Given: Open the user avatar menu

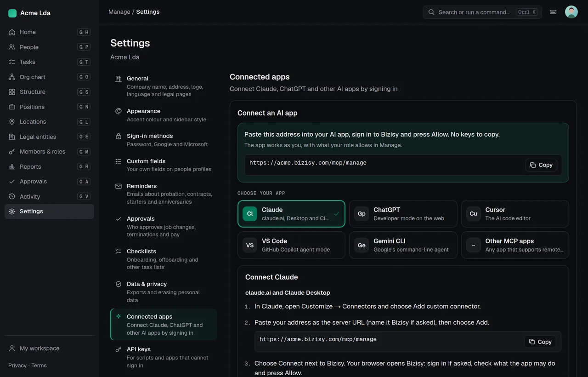Looking at the screenshot, I should coord(571,12).
